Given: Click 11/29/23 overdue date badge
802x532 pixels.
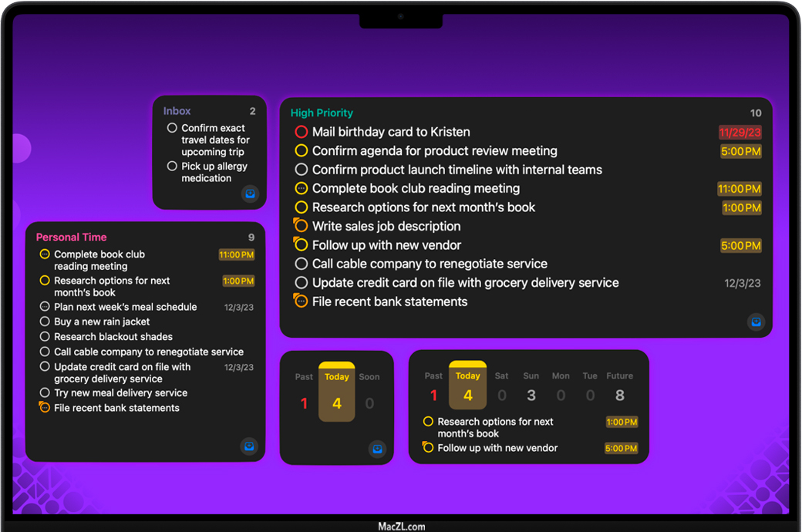Looking at the screenshot, I should tap(740, 133).
